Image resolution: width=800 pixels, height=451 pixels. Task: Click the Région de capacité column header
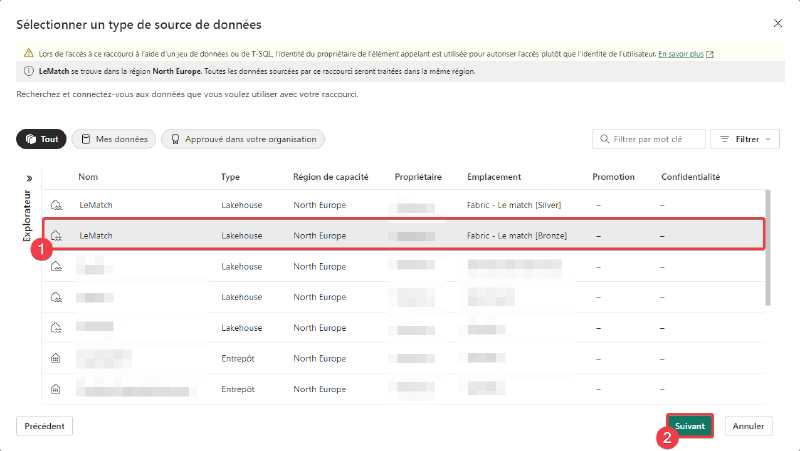tap(331, 177)
